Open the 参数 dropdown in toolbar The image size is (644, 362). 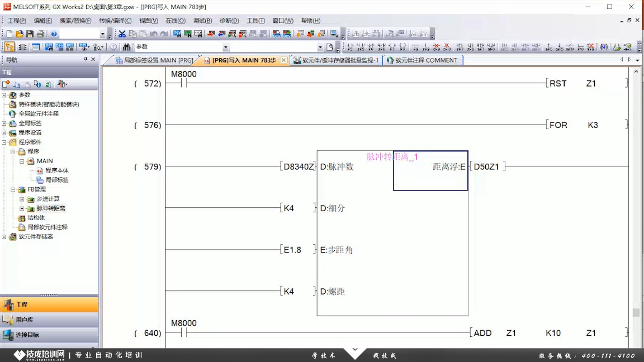point(226,47)
